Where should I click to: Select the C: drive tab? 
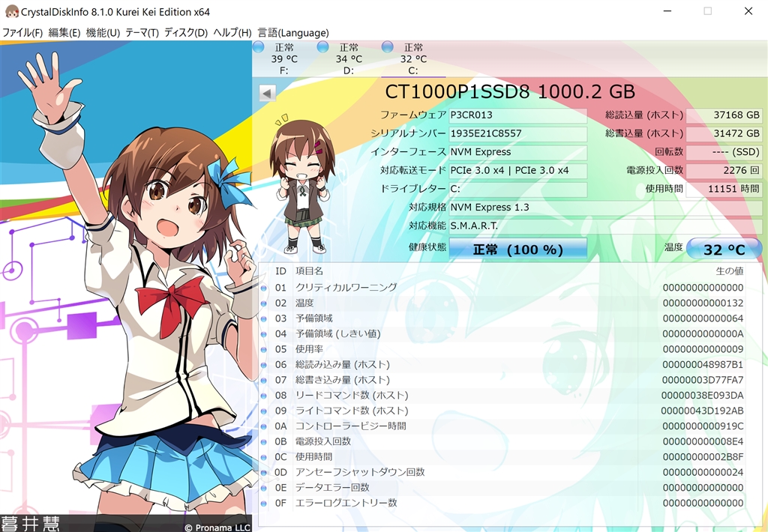pyautogui.click(x=413, y=58)
